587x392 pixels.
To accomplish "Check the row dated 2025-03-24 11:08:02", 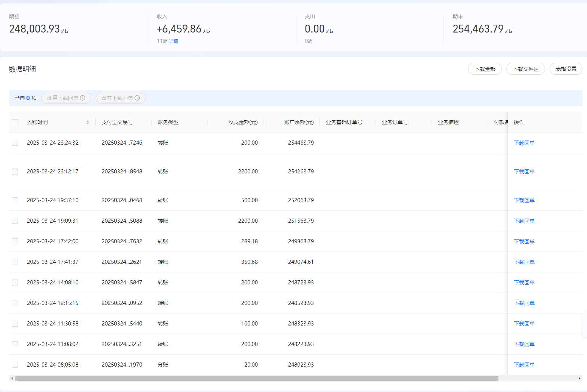I will coord(15,344).
